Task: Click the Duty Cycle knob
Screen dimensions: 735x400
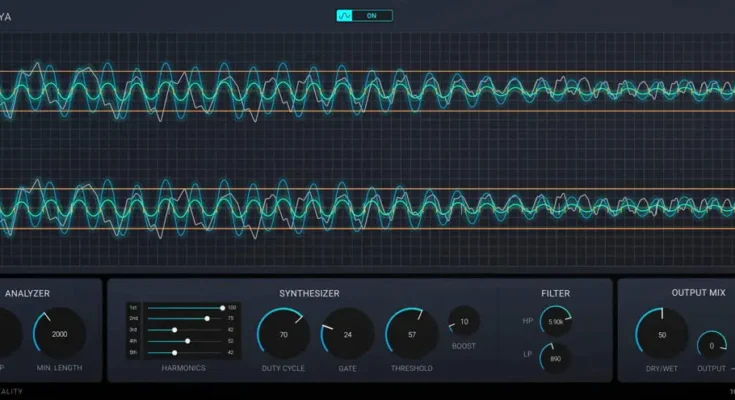Action: pyautogui.click(x=283, y=334)
